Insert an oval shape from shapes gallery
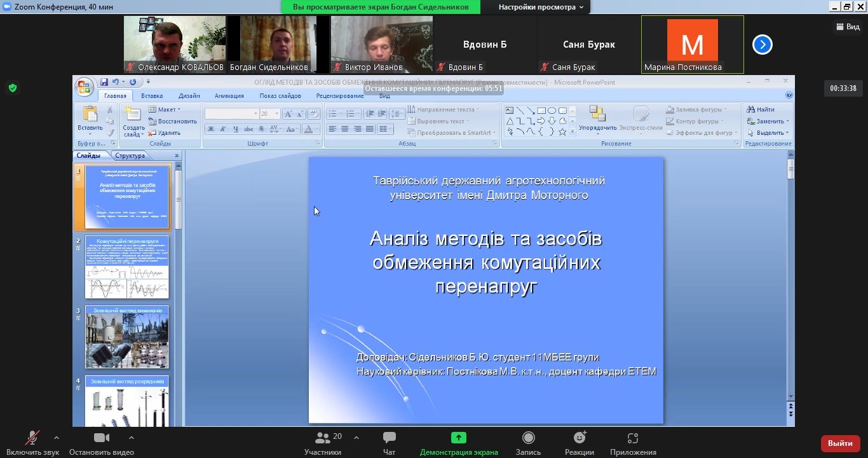The width and height of the screenshot is (868, 458). tap(552, 111)
